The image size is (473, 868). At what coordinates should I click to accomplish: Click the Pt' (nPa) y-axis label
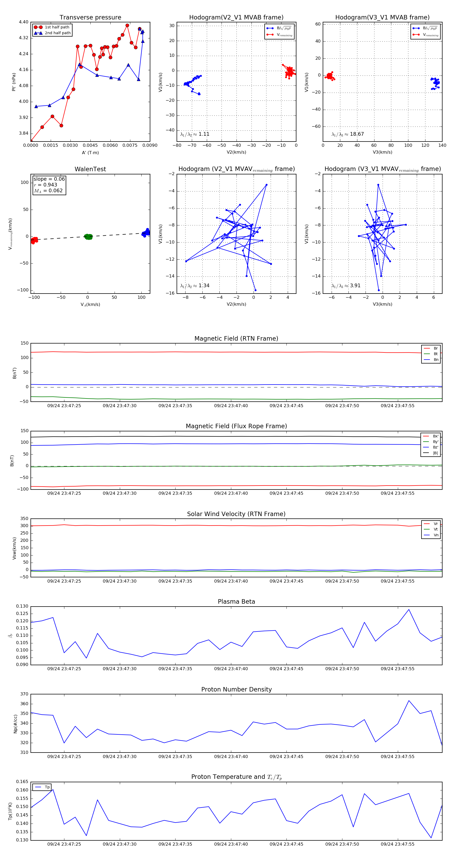[14, 82]
